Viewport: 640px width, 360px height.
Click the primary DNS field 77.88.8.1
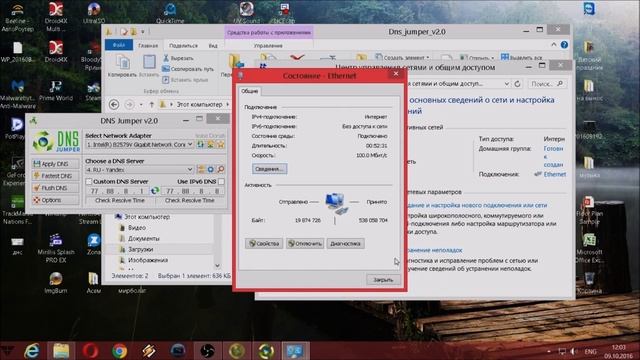coord(117,191)
